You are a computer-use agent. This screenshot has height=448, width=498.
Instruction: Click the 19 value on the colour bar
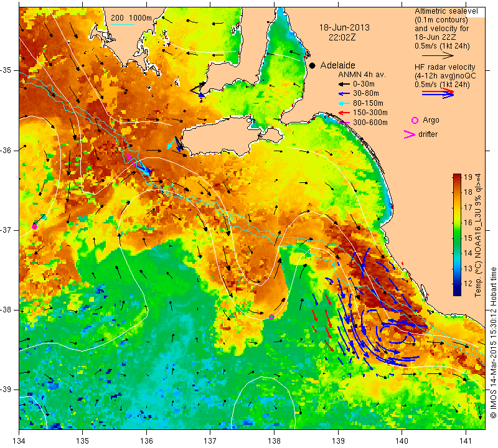(468, 177)
